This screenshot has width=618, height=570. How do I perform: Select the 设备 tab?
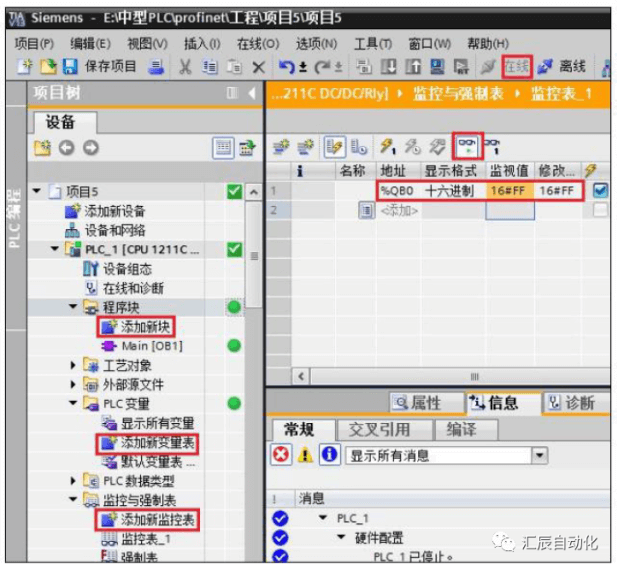pyautogui.click(x=63, y=122)
